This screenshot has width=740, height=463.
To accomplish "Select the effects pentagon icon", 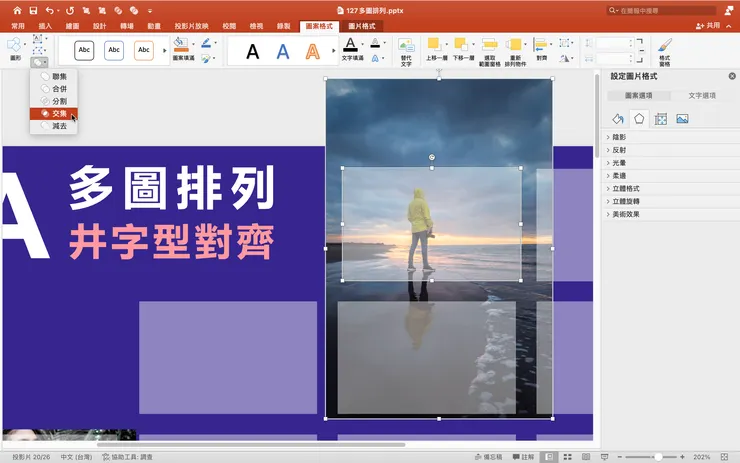I will click(x=639, y=118).
